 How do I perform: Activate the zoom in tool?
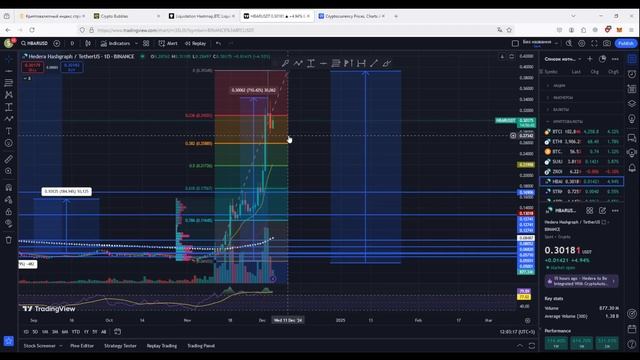[x=9, y=171]
